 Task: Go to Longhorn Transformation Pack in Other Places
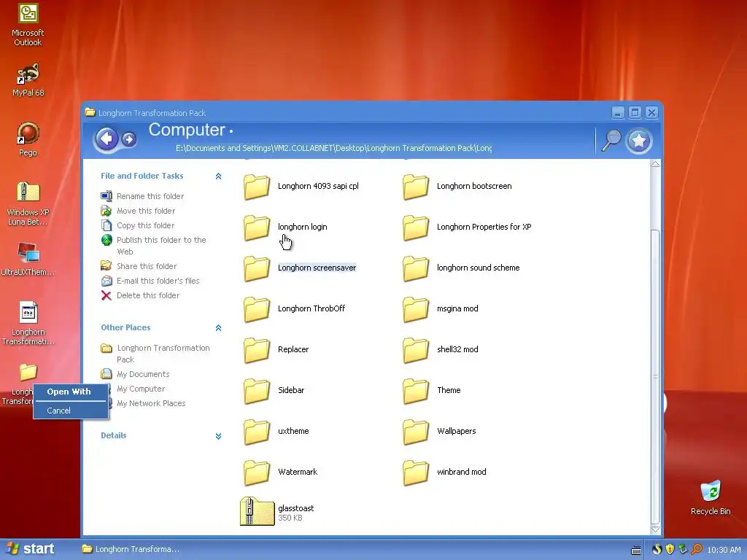(163, 354)
